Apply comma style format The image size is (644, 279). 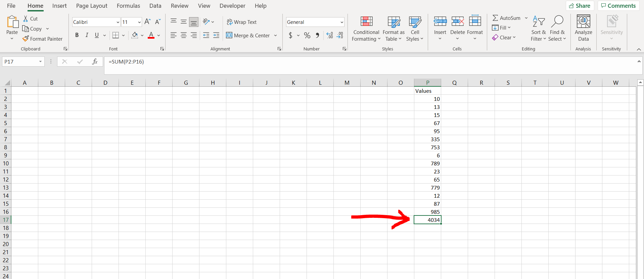317,35
